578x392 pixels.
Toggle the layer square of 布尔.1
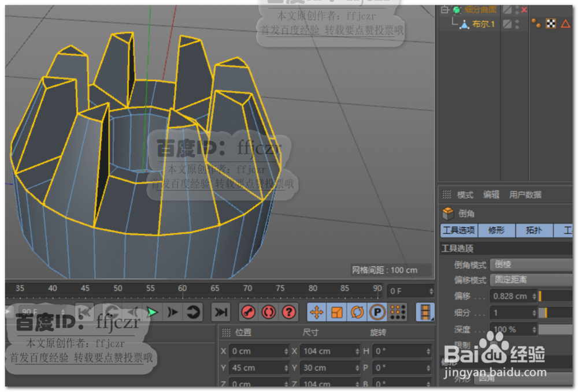(x=507, y=24)
